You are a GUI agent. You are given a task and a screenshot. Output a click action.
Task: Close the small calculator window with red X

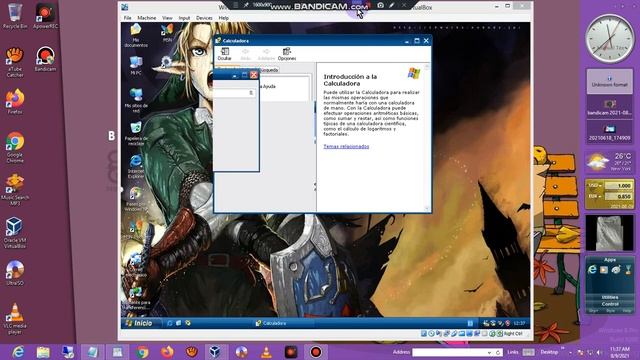(253, 75)
